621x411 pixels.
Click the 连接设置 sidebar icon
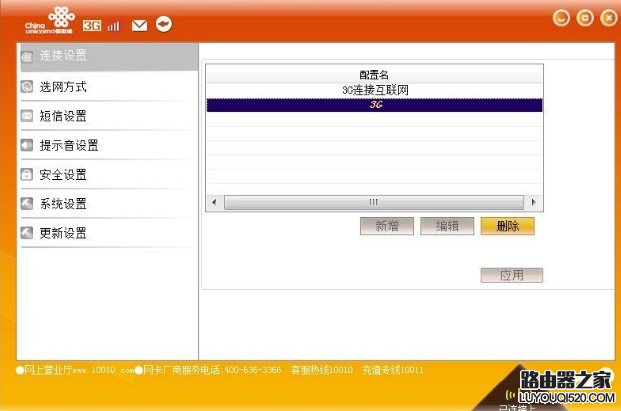pyautogui.click(x=27, y=57)
